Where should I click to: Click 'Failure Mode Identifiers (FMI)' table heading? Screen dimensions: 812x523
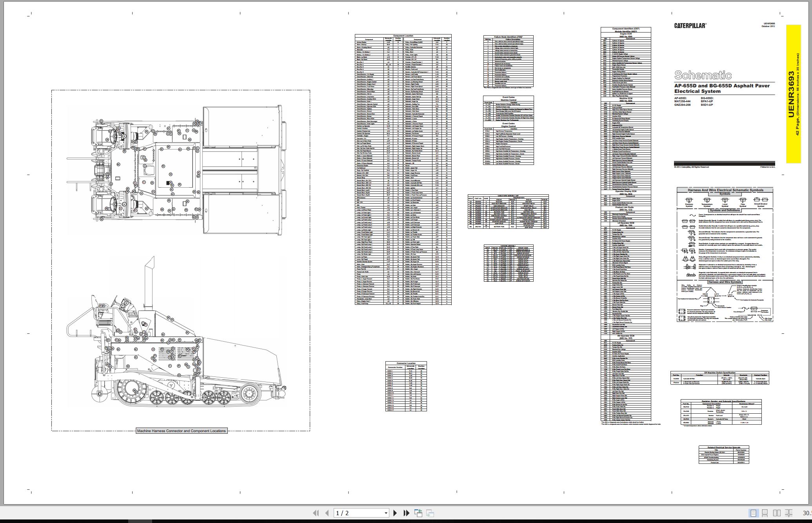(508, 37)
